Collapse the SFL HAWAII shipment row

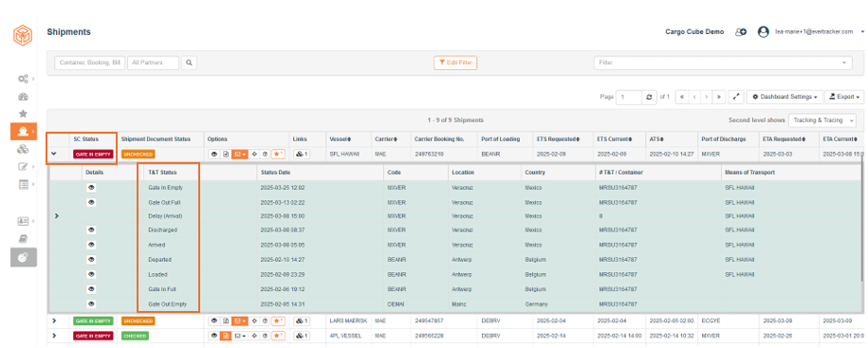(54, 155)
